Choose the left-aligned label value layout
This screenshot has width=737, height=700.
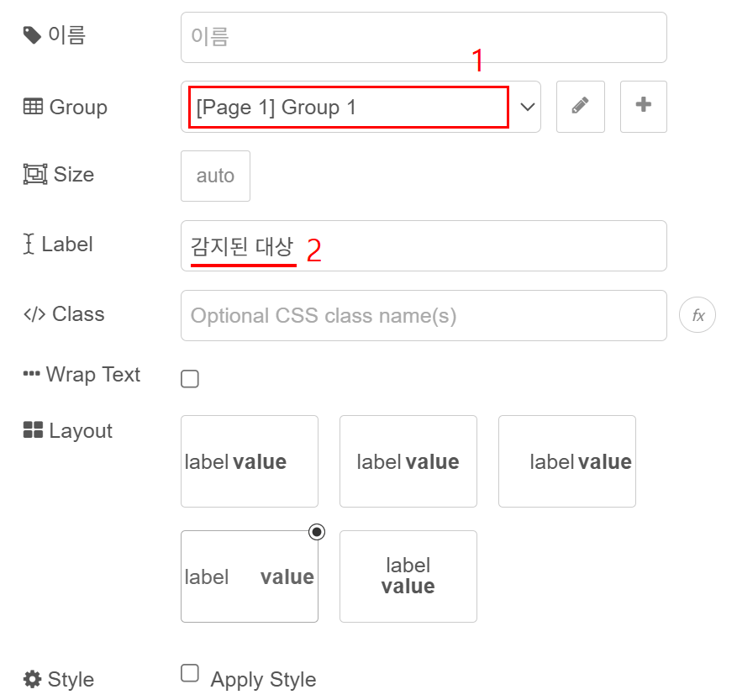tap(249, 461)
